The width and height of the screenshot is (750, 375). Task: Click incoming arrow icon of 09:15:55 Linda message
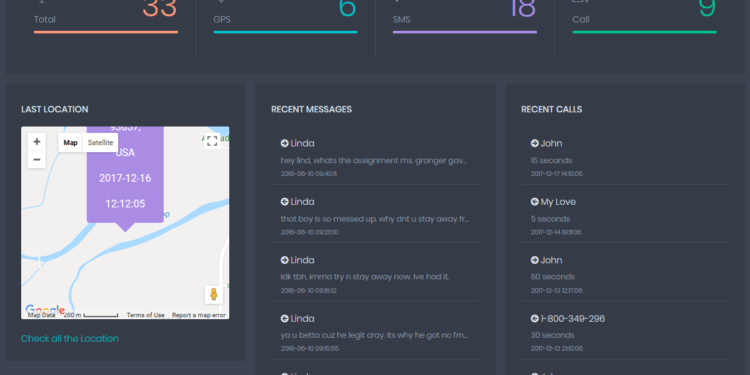coord(285,319)
